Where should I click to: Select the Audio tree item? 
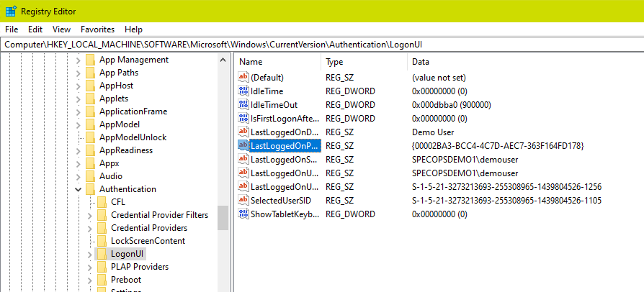111,176
